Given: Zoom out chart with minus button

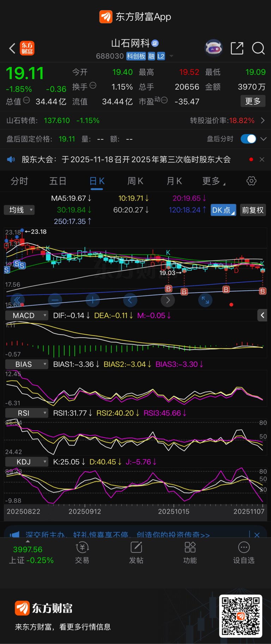Looking at the screenshot, I should [55, 300].
